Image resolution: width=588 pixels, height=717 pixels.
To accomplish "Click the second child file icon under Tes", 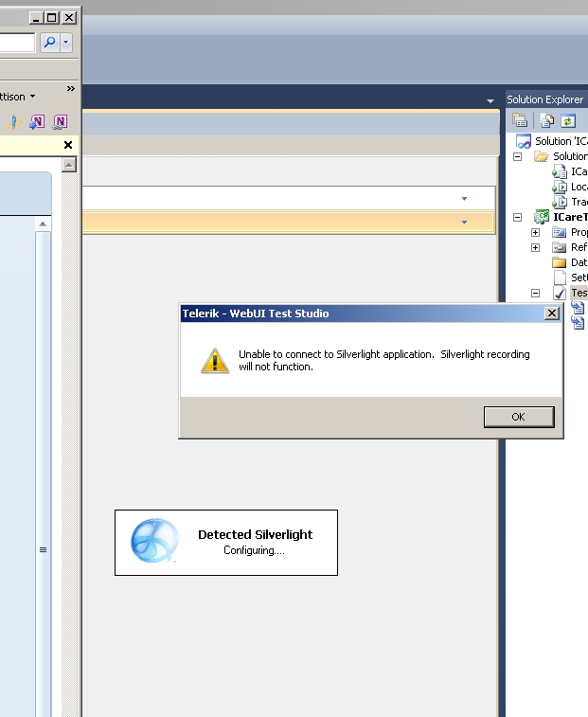I will tap(578, 322).
